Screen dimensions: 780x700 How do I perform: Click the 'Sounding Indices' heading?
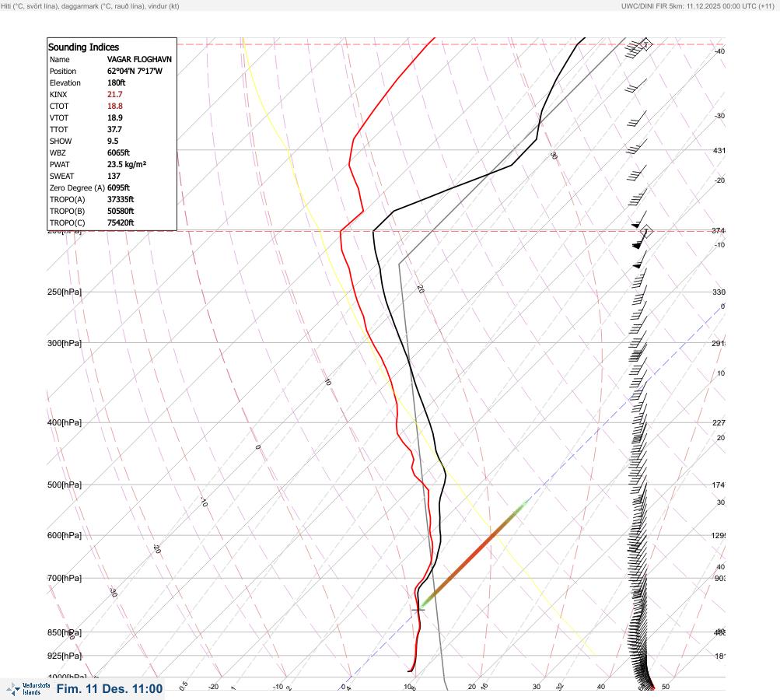click(83, 47)
